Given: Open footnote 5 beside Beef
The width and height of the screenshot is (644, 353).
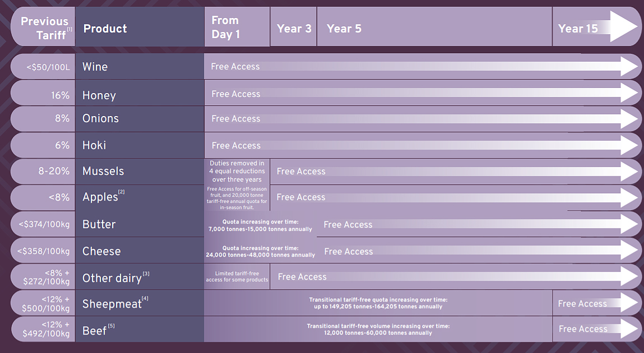Looking at the screenshot, I should pyautogui.click(x=111, y=326).
